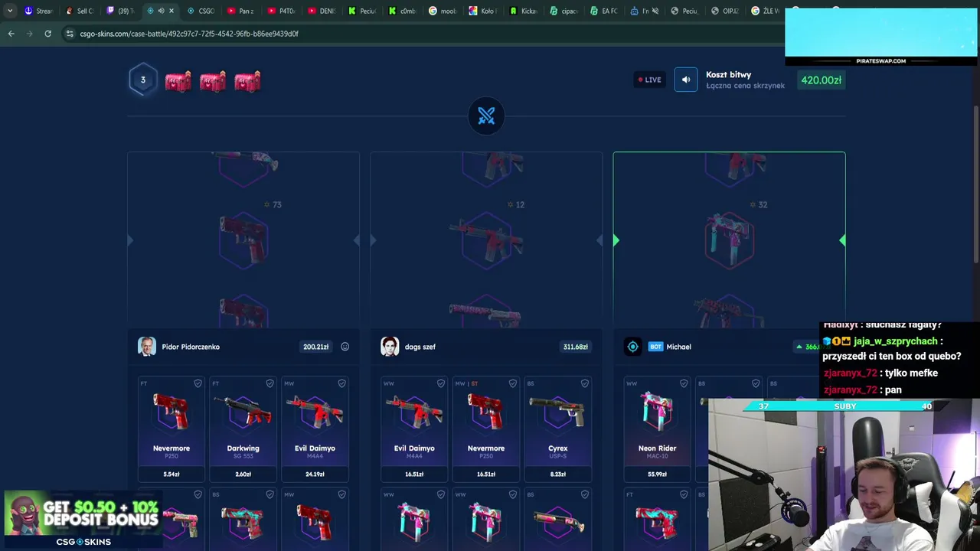The height and width of the screenshot is (551, 980).
Task: Open the GET $0.50 deposit bonus banner
Action: click(x=83, y=520)
